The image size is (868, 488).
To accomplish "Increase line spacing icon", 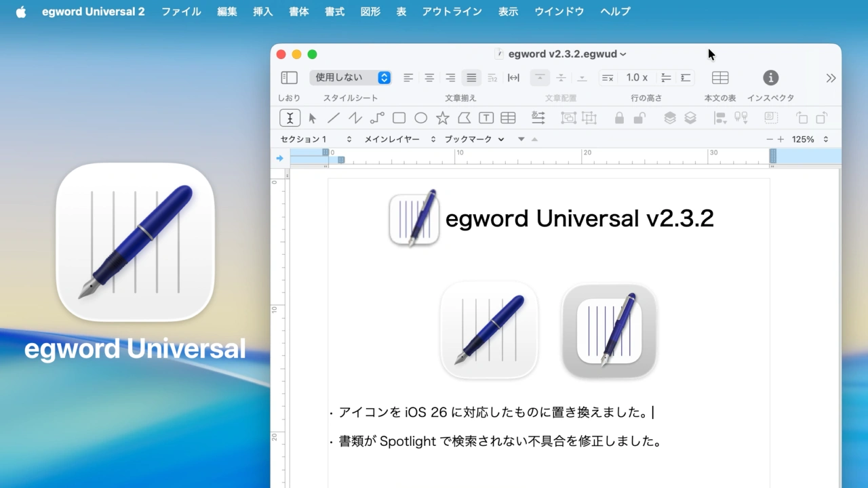I will 686,78.
